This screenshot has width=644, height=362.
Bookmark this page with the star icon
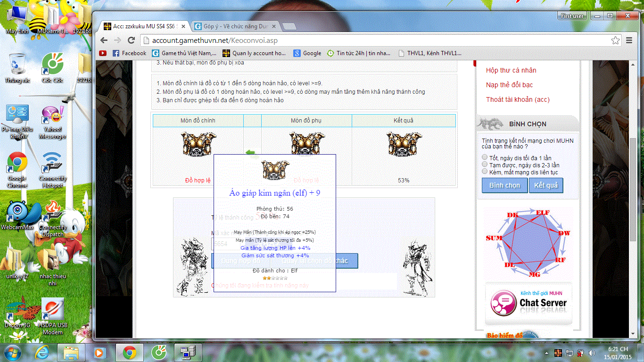pyautogui.click(x=615, y=41)
